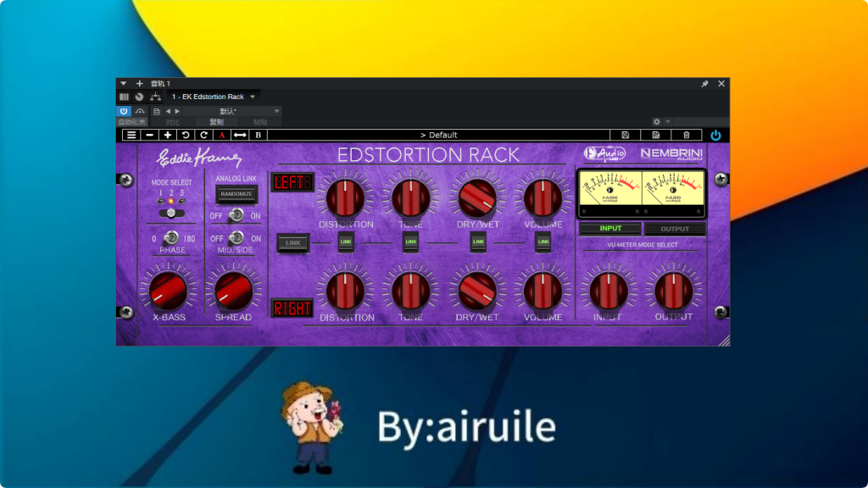
Task: Flip the Mid/Side OFF/ON switch
Action: [236, 238]
